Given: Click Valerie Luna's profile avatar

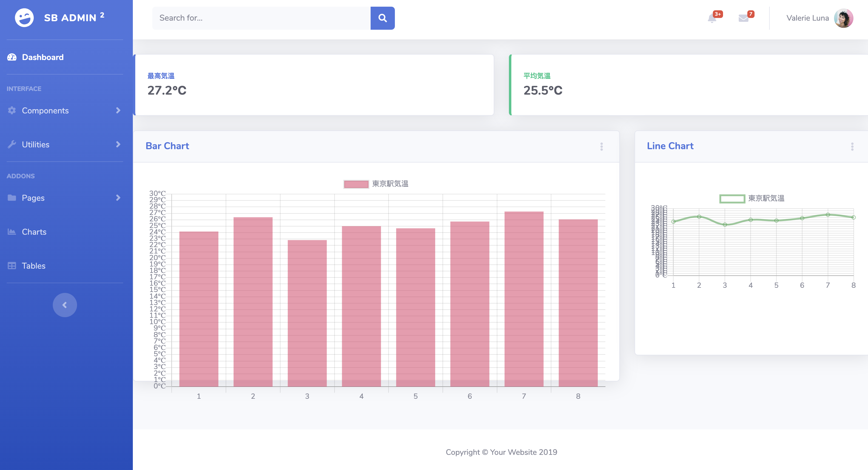Looking at the screenshot, I should (x=843, y=18).
